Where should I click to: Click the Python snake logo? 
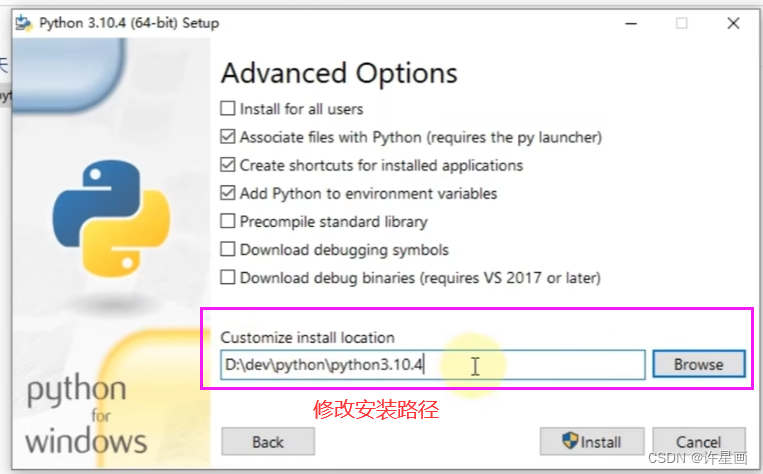[111, 219]
